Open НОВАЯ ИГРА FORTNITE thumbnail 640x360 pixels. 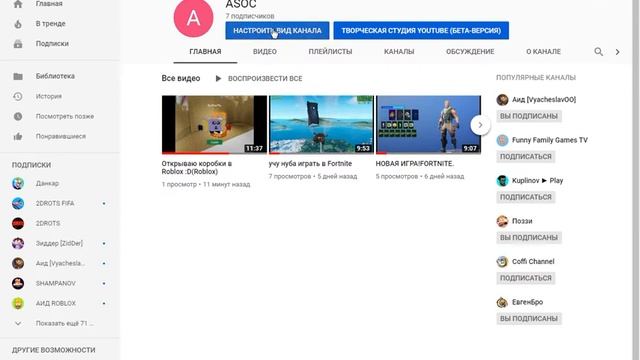click(428, 125)
